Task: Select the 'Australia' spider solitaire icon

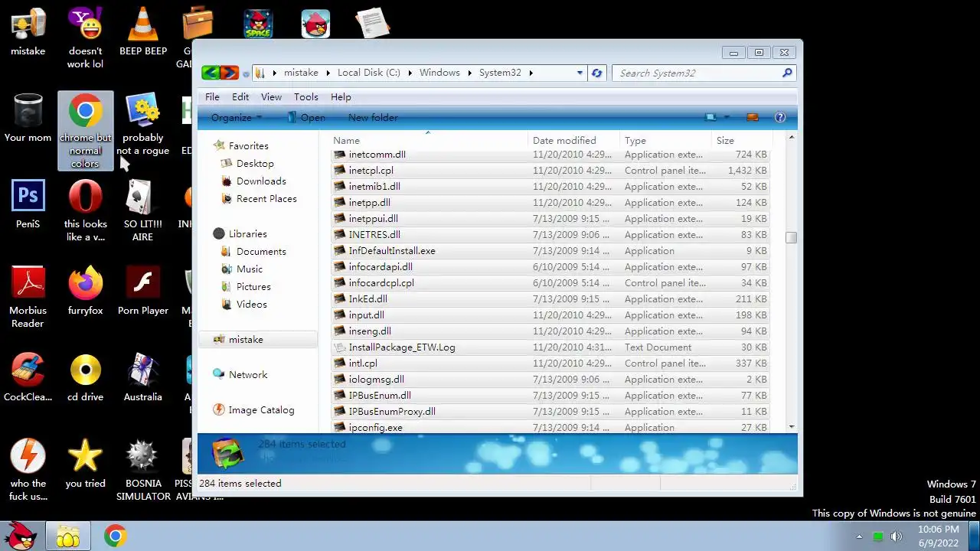Action: point(143,378)
